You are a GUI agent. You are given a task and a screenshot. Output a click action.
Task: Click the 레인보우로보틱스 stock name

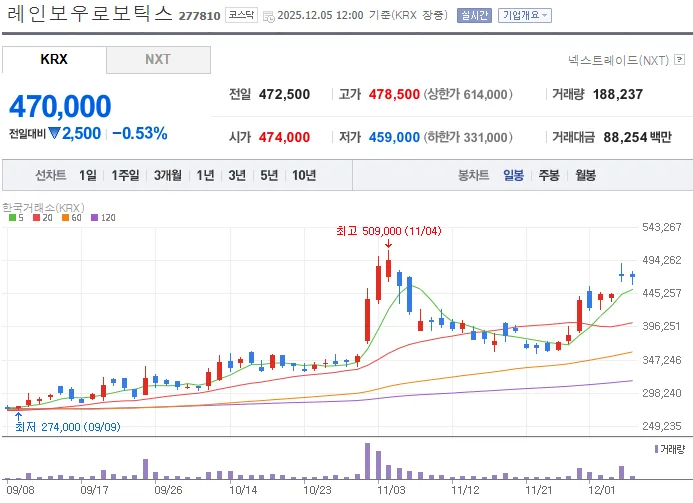(x=90, y=14)
